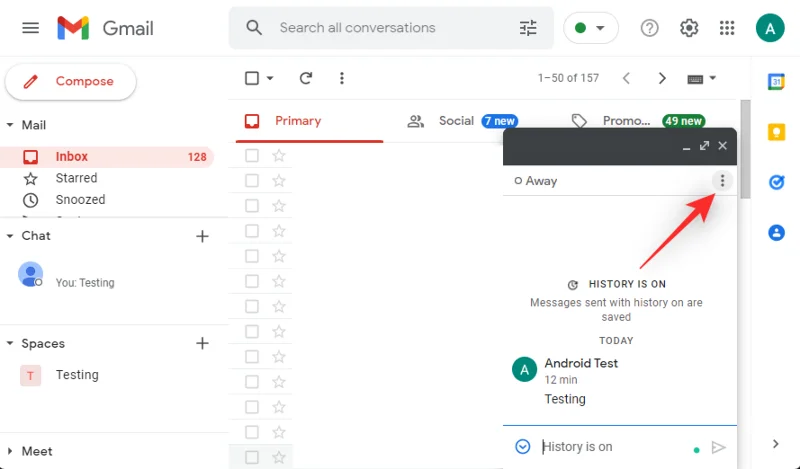Send the chat message arrow
The width and height of the screenshot is (800, 469).
(x=718, y=448)
